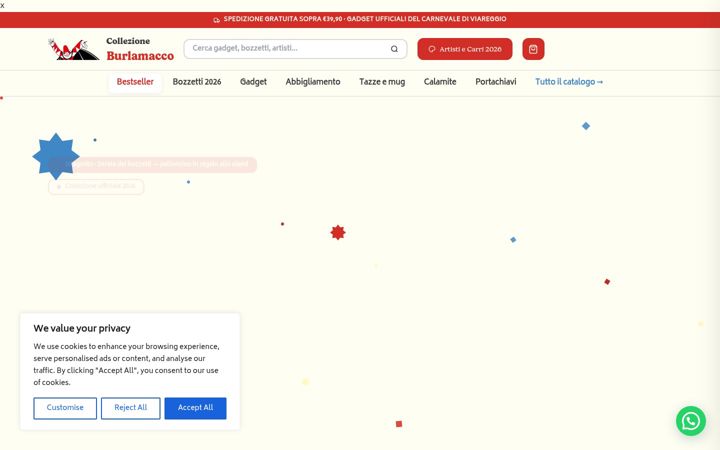Open Artisti e Carri 2026 button
The height and width of the screenshot is (450, 720).
click(465, 49)
